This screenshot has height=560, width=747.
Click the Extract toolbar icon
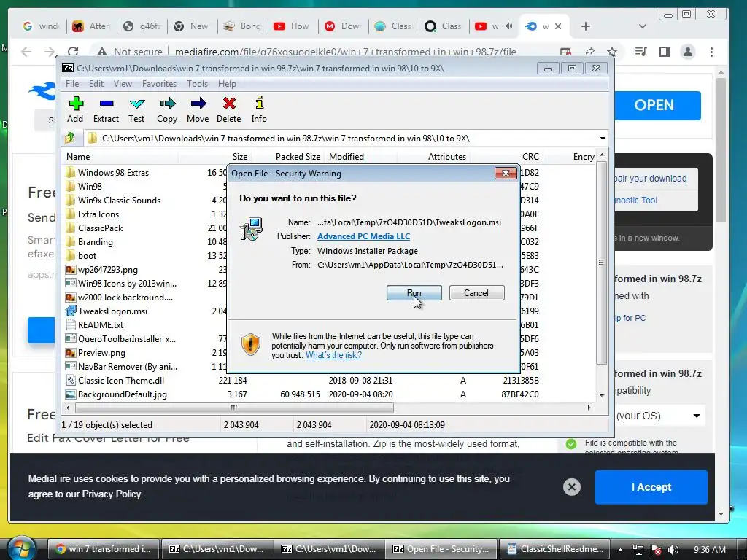point(106,109)
